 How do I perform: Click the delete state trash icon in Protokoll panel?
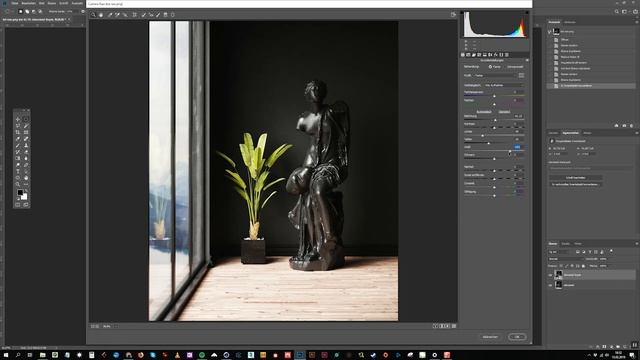(631, 126)
